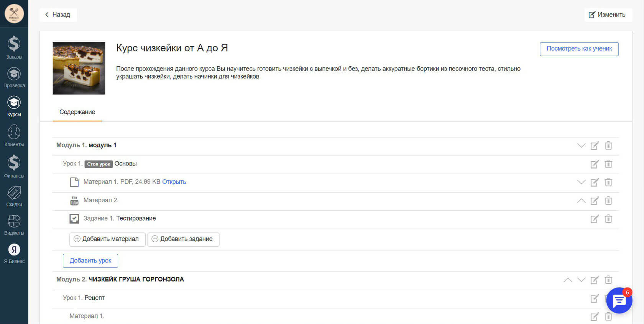
Task: Open the Проверка sidebar icon
Action: (x=14, y=77)
